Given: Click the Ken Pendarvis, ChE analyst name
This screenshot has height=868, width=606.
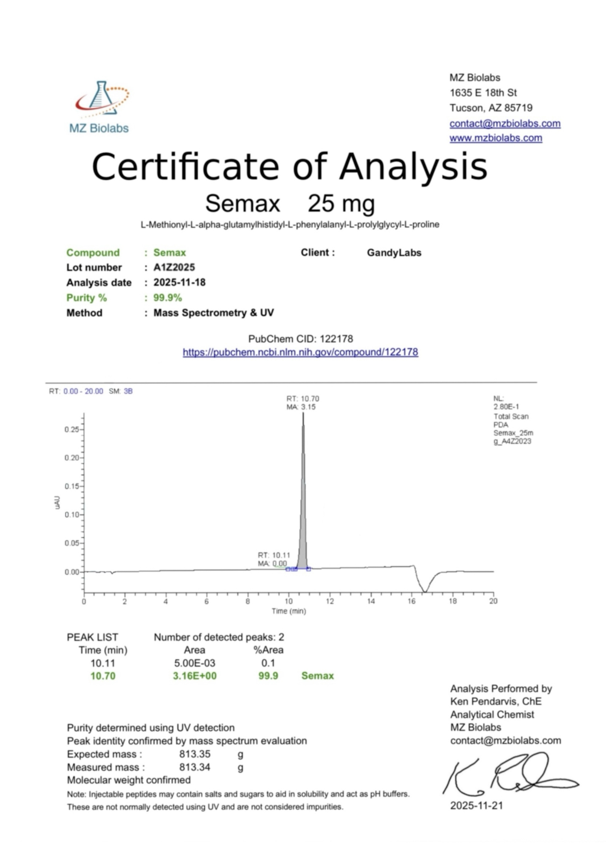Looking at the screenshot, I should (495, 701).
